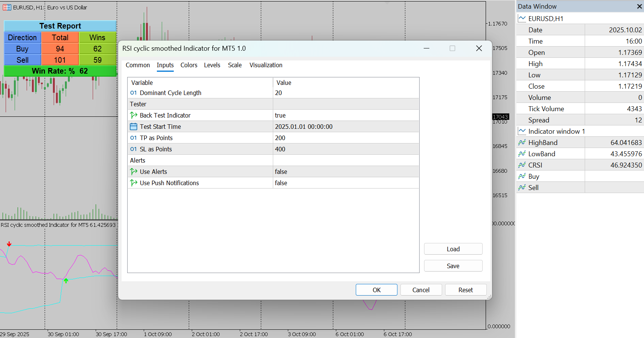Click the SL as Points integer icon

point(133,149)
